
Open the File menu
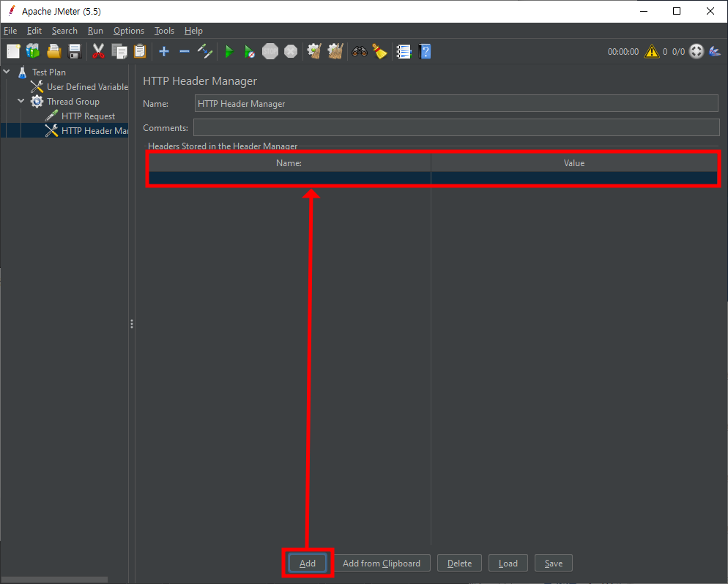[x=10, y=31]
